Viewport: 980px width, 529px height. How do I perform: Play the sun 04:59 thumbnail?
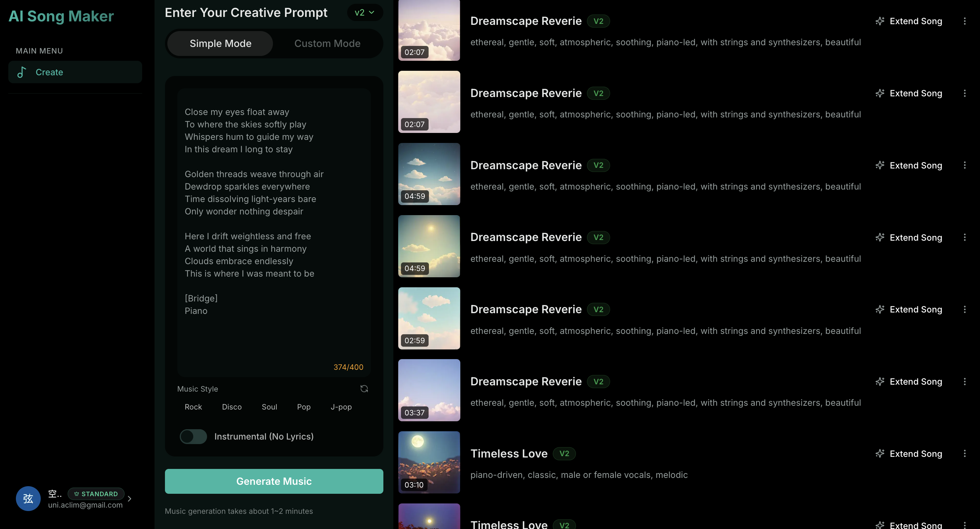coord(429,246)
